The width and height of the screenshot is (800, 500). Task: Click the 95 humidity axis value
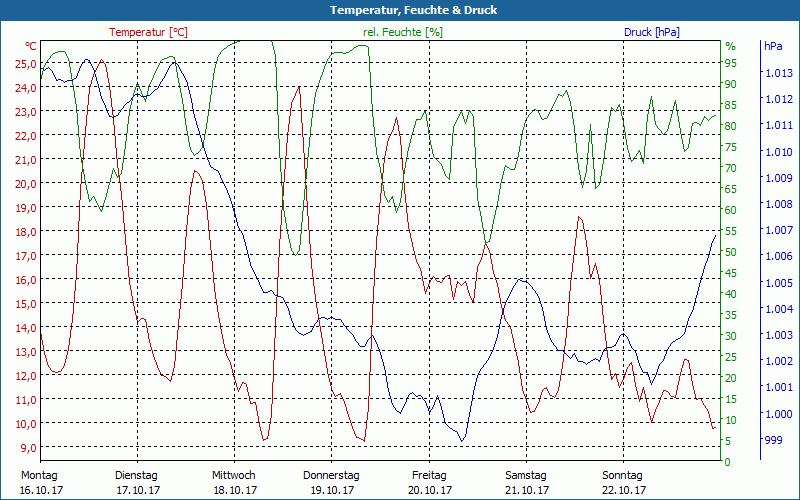coord(730,63)
